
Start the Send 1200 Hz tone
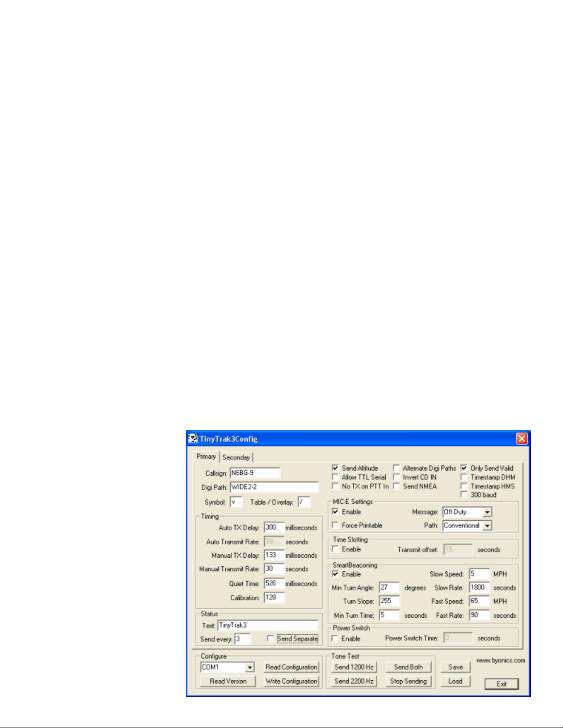354,667
